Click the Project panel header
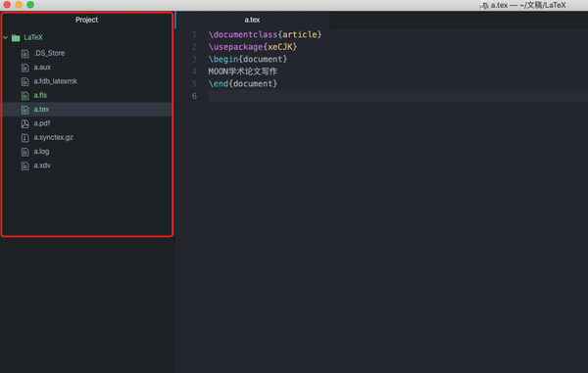The width and height of the screenshot is (588, 373). coord(86,20)
